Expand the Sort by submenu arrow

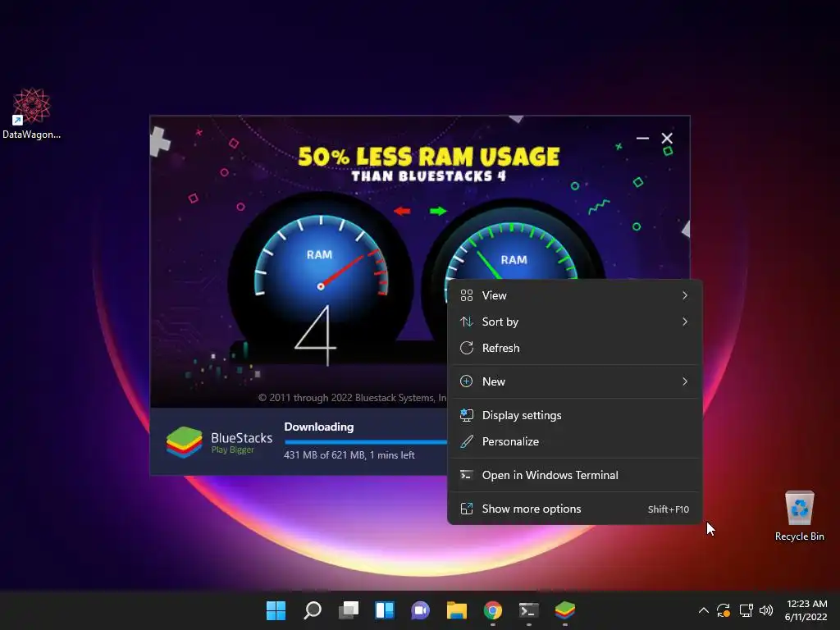(x=685, y=322)
